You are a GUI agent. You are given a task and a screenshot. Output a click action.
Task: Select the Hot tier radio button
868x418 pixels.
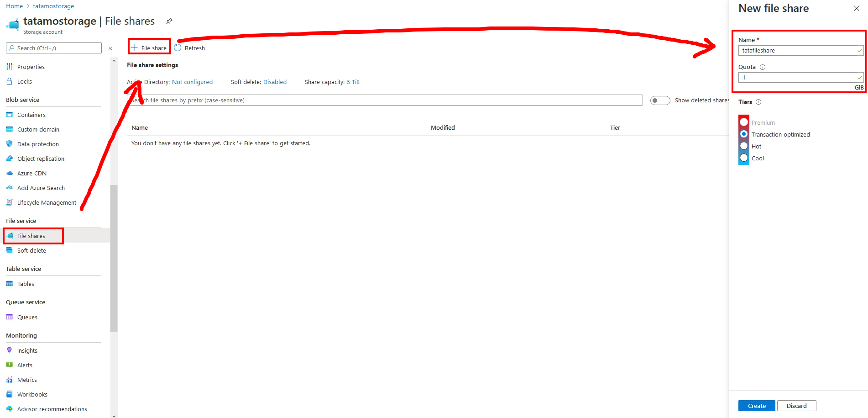click(x=744, y=146)
